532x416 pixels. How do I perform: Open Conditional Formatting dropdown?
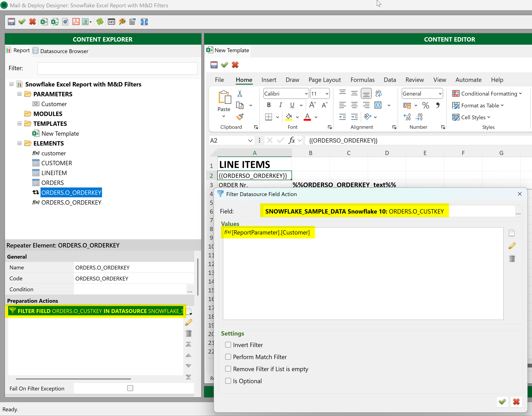pyautogui.click(x=487, y=94)
